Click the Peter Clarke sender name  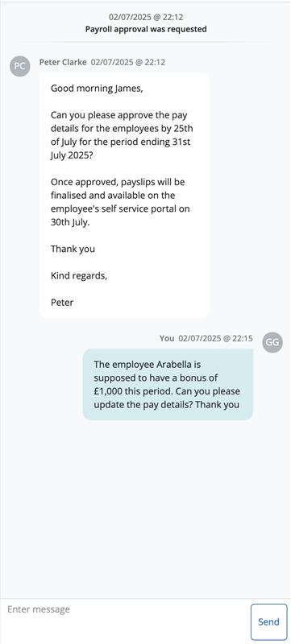[x=63, y=62]
